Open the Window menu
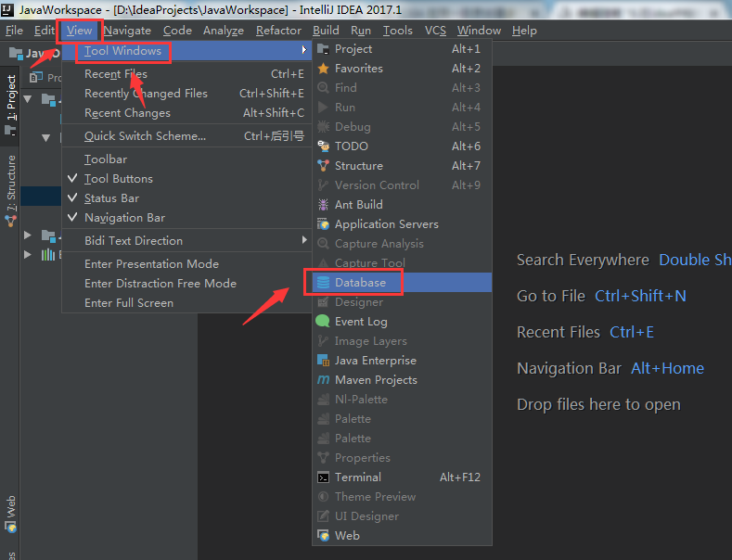 (x=479, y=31)
